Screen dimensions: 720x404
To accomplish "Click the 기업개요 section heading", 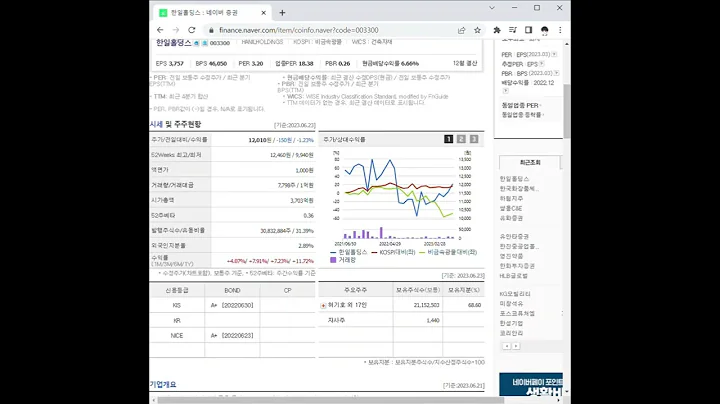I will (163, 384).
